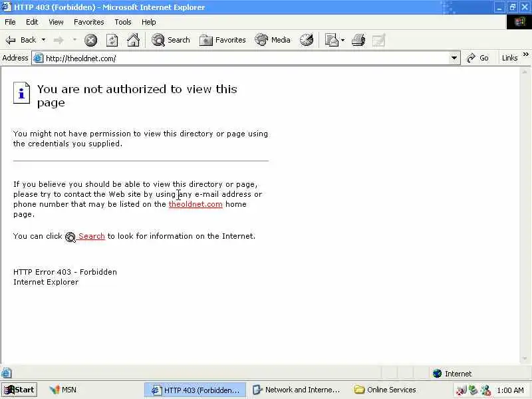Click the Search link in the error page
This screenshot has width=532, height=399.
pos(92,236)
